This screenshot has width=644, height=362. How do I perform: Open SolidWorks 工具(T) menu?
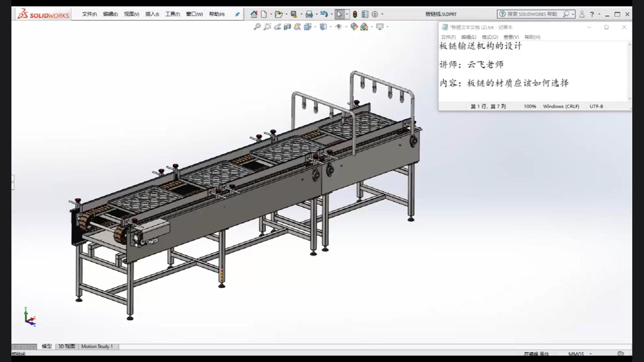(172, 14)
